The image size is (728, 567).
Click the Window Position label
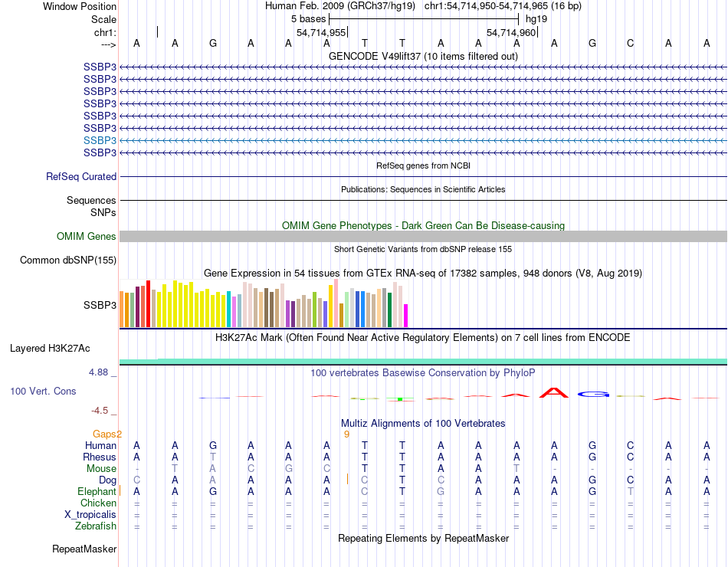tap(80, 6)
